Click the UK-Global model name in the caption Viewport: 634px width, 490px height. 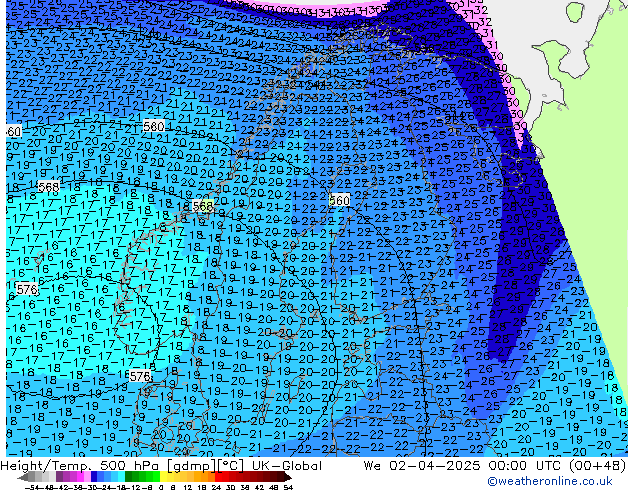click(x=287, y=466)
